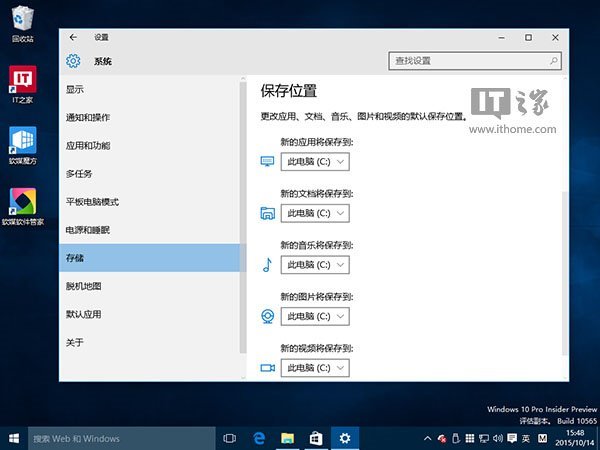
Task: Click the back arrow in Settings window
Action: (x=73, y=37)
